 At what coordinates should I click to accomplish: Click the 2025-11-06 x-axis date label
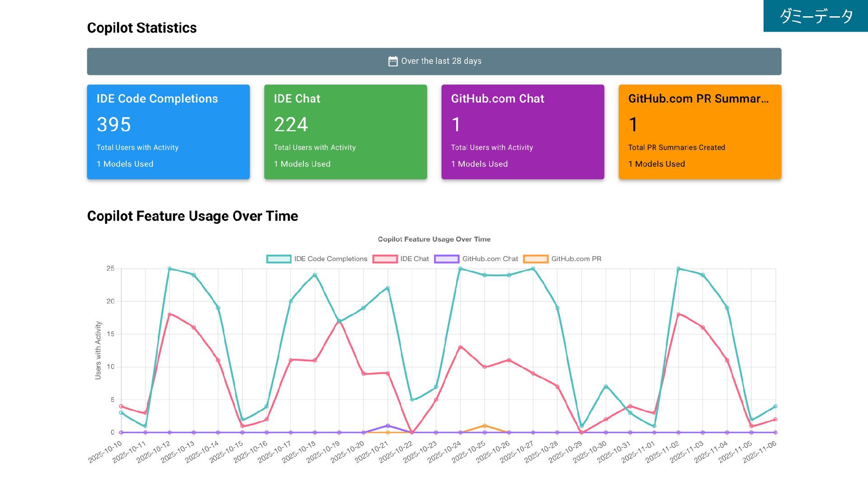tap(759, 452)
